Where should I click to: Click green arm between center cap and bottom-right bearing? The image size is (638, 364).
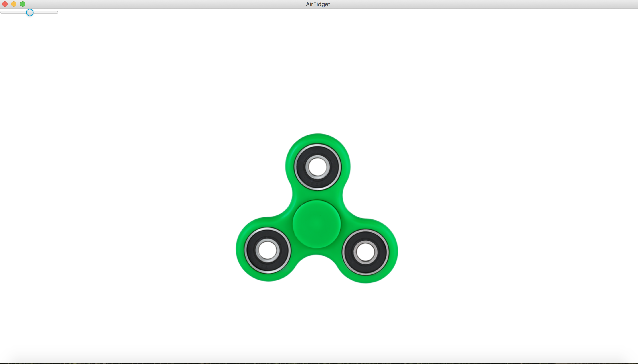(341, 238)
